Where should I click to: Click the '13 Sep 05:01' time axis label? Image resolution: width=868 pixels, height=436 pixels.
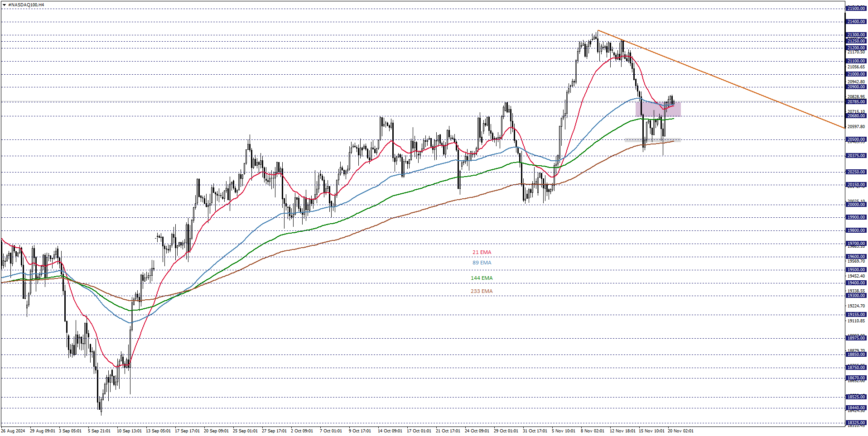[158, 431]
